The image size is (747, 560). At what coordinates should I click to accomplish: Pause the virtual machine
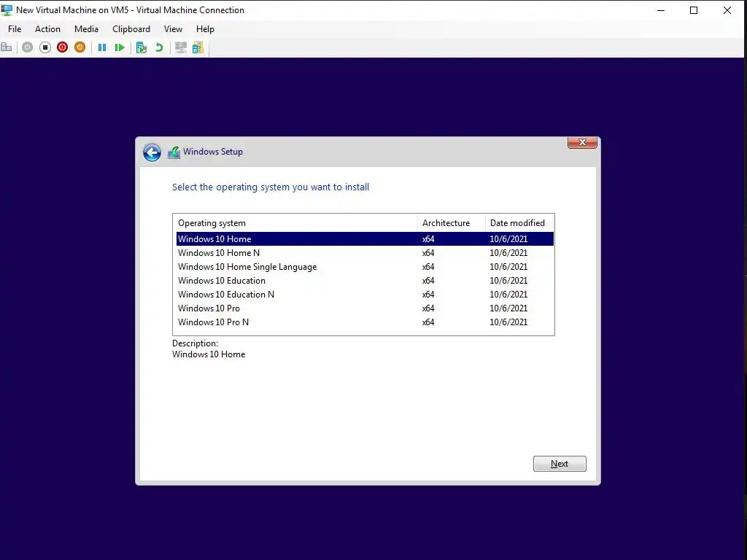(x=102, y=47)
